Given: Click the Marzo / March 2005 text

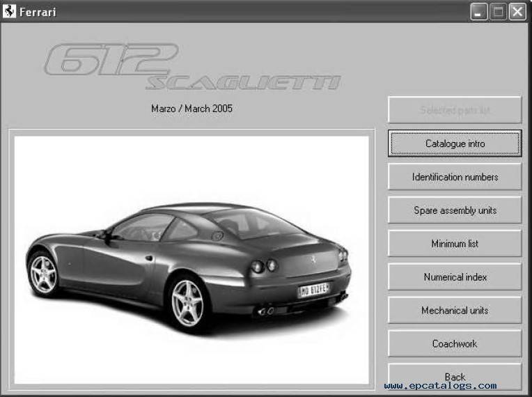Looking at the screenshot, I should click(x=191, y=109).
